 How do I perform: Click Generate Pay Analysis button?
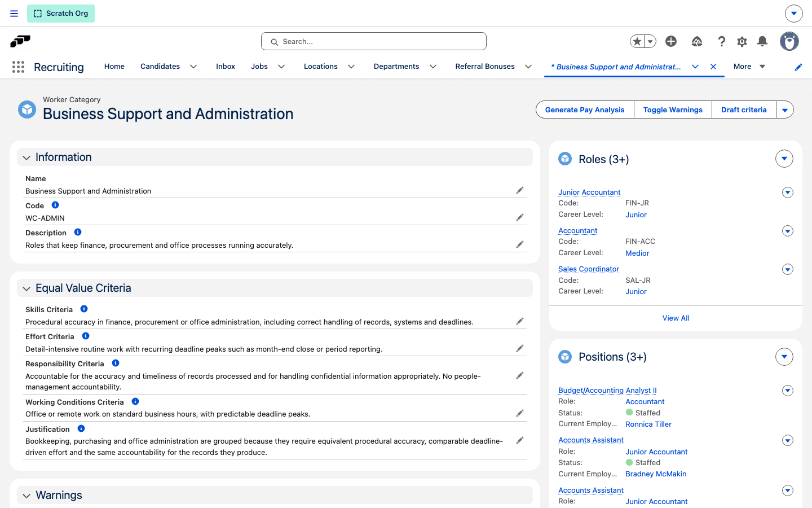(585, 110)
